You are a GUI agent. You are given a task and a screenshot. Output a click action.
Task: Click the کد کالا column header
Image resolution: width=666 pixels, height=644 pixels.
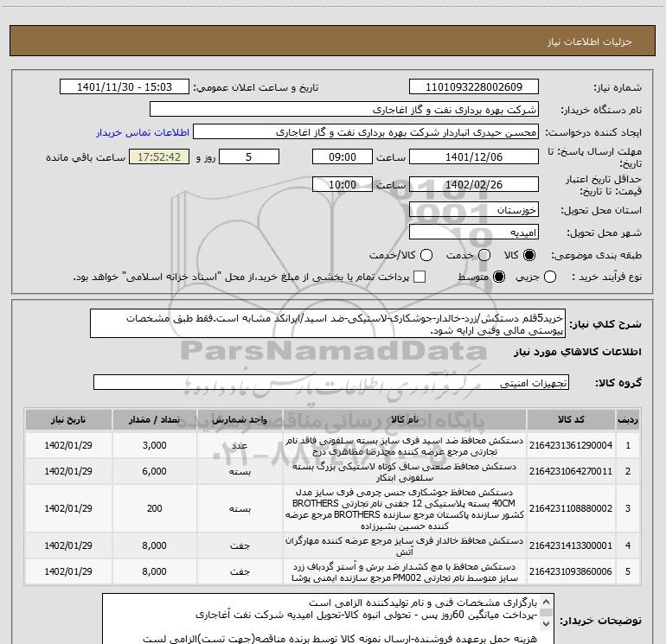coord(571,420)
